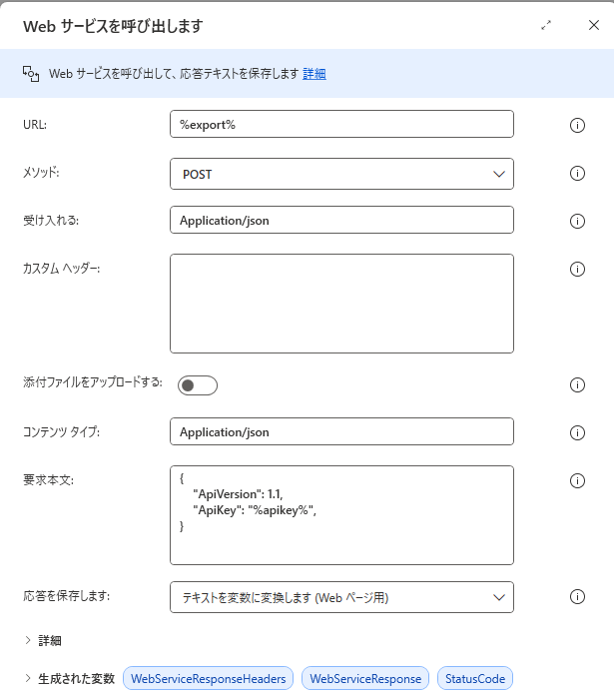Show info for 要求本文 field
The width and height of the screenshot is (614, 700).
tap(577, 480)
